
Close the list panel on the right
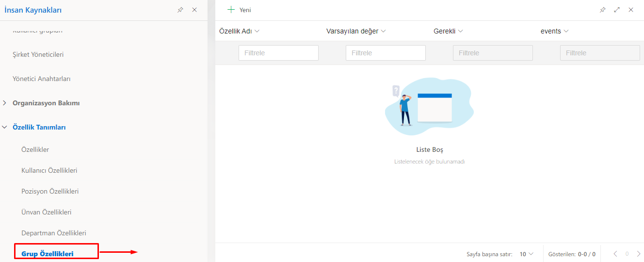[x=631, y=10]
